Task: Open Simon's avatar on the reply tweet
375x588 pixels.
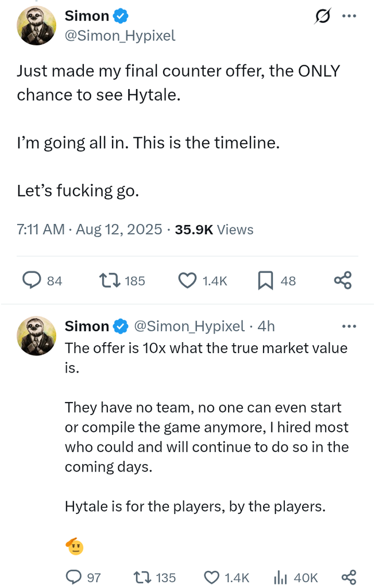Action: (37, 336)
